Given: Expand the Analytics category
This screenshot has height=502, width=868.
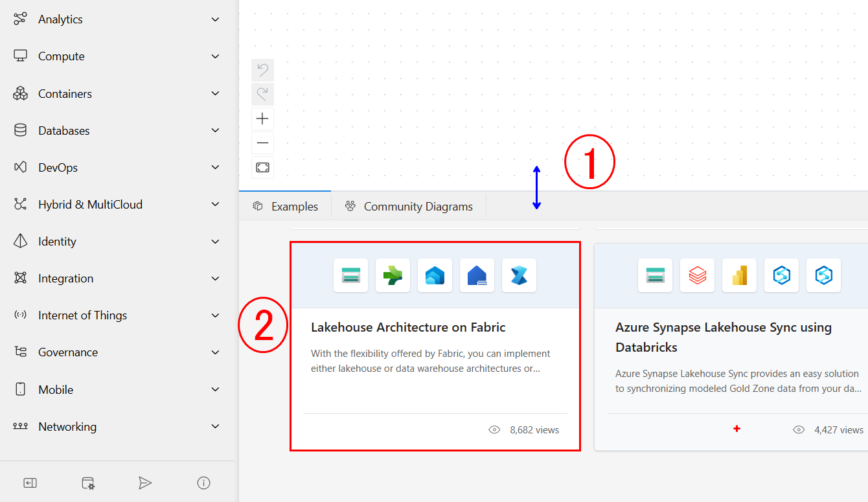Looking at the screenshot, I should 216,19.
